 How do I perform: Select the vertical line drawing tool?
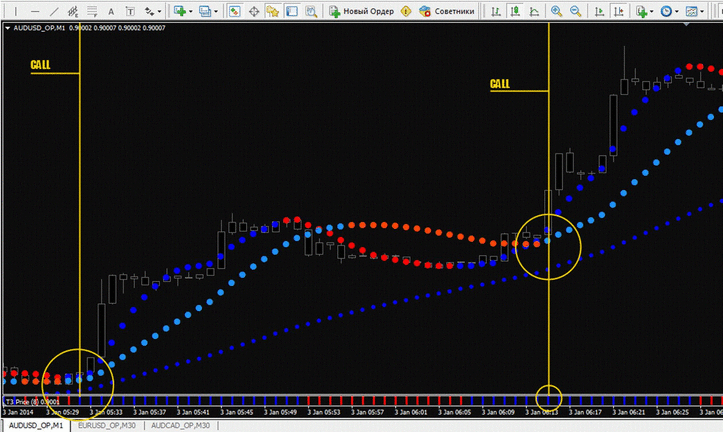16,11
